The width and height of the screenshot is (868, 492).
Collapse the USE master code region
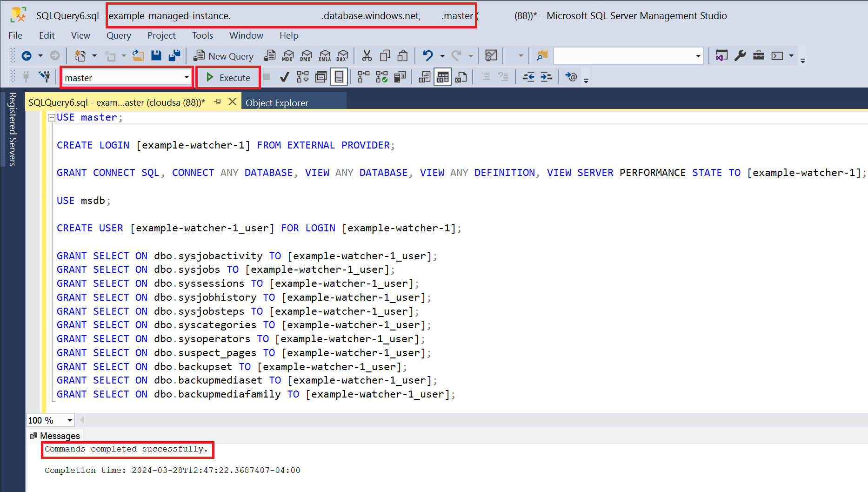[x=52, y=117]
